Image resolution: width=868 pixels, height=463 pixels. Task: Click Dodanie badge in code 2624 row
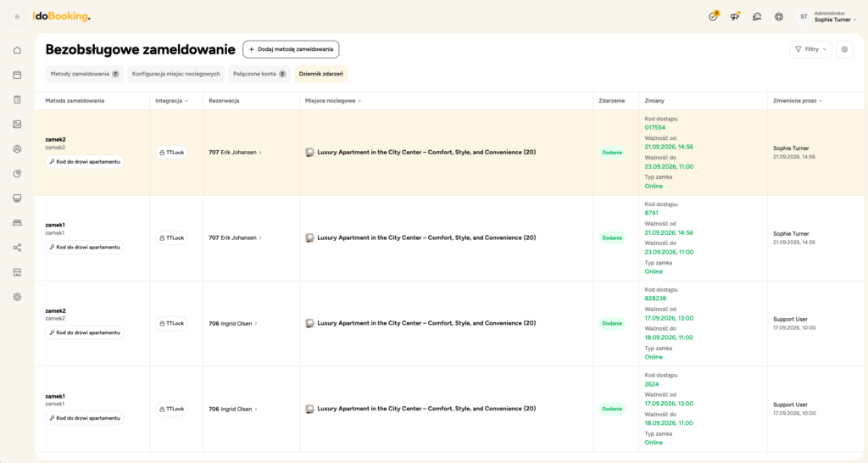click(612, 409)
